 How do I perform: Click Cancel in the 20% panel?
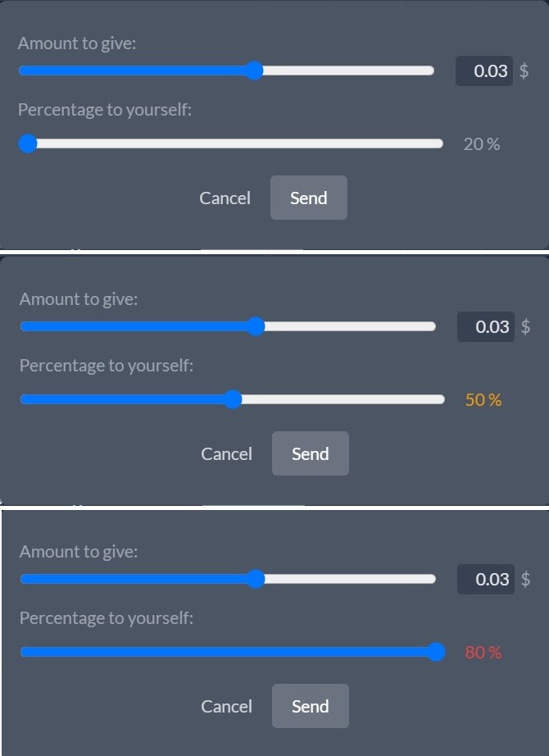tap(225, 198)
